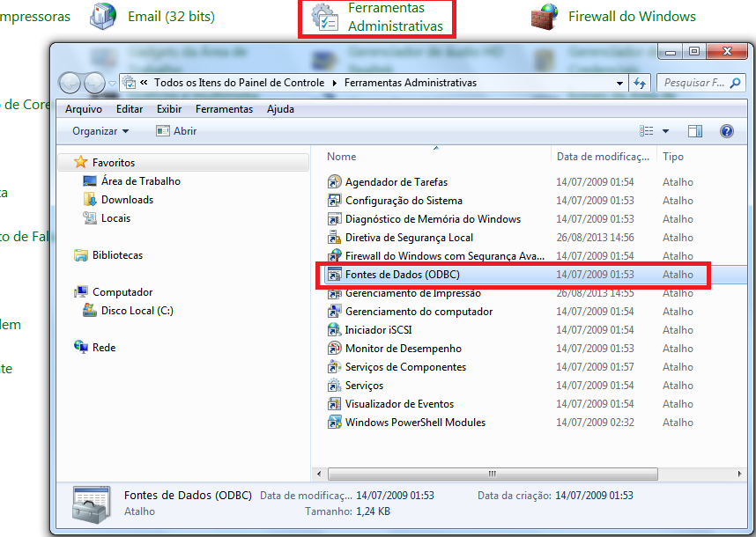
Task: Click the scrollbar right arrow
Action: point(739,474)
